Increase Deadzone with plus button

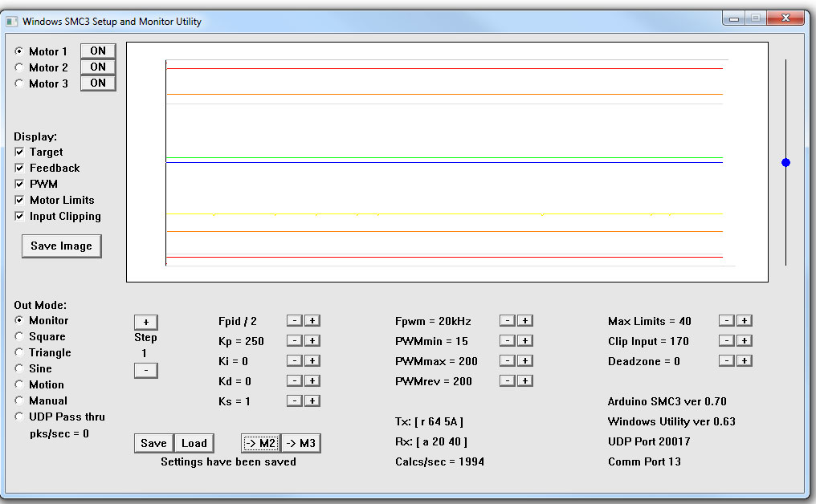coord(745,361)
